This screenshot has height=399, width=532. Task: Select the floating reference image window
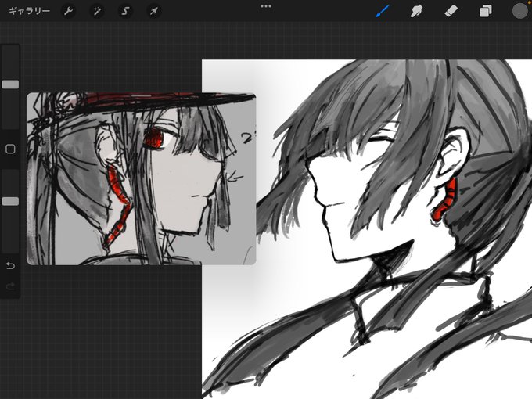tap(141, 178)
